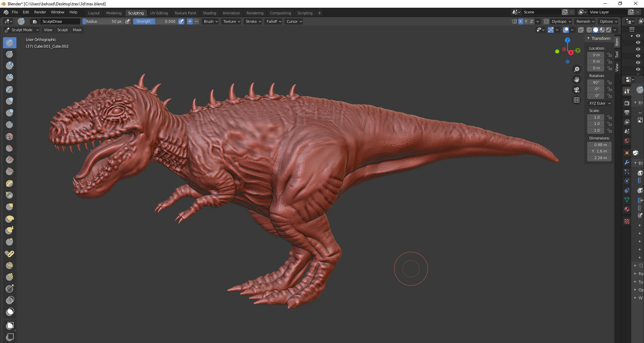The image size is (644, 343).
Task: Select the Crease brush tool
Action: [10, 124]
